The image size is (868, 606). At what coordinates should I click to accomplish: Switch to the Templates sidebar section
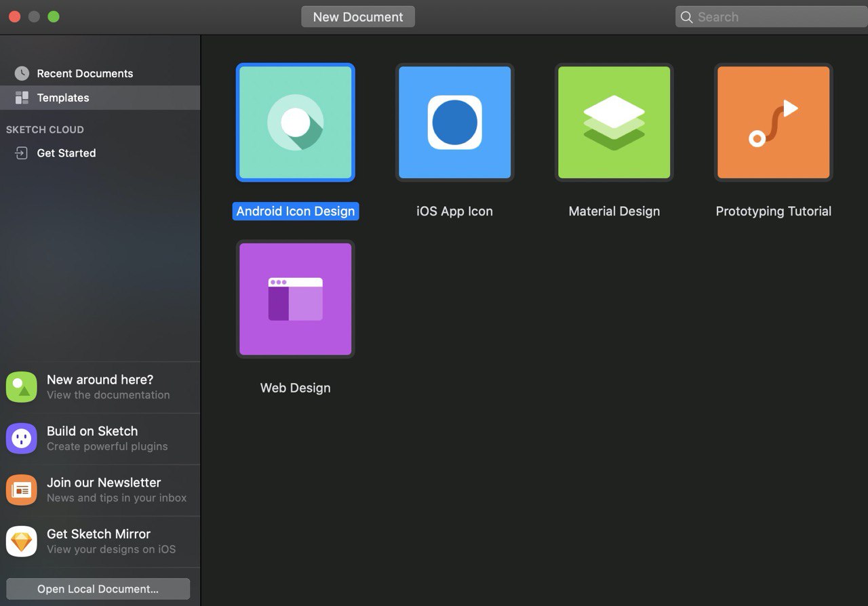pyautogui.click(x=100, y=98)
